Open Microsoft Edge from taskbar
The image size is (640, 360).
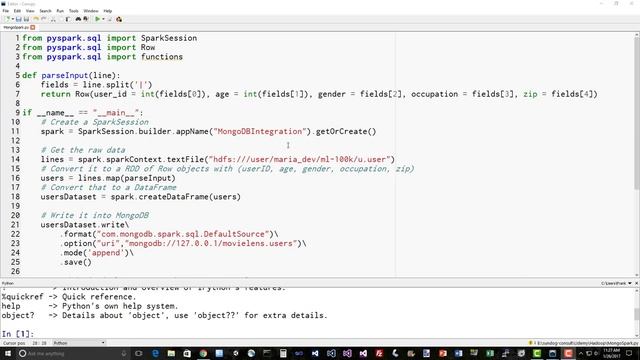(x=155, y=353)
